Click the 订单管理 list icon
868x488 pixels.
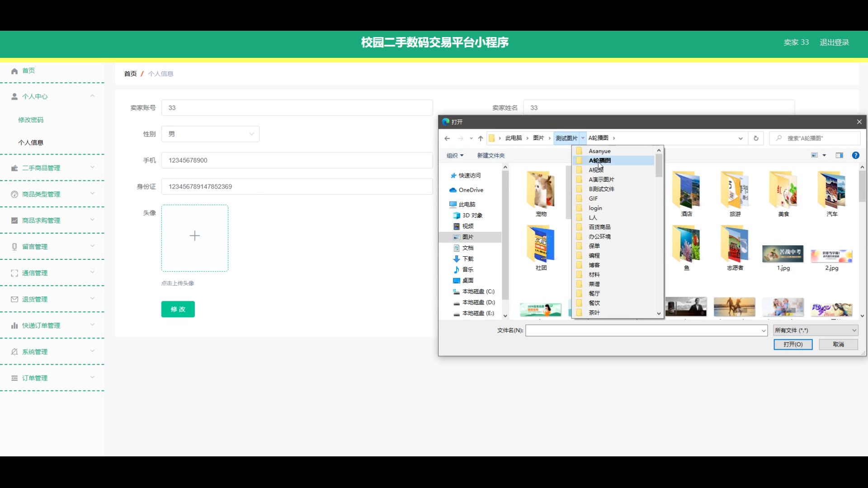pos(14,378)
